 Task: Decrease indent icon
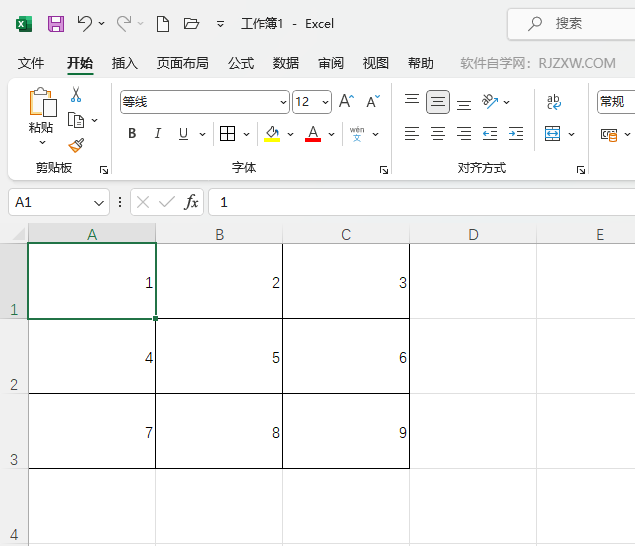pos(490,133)
